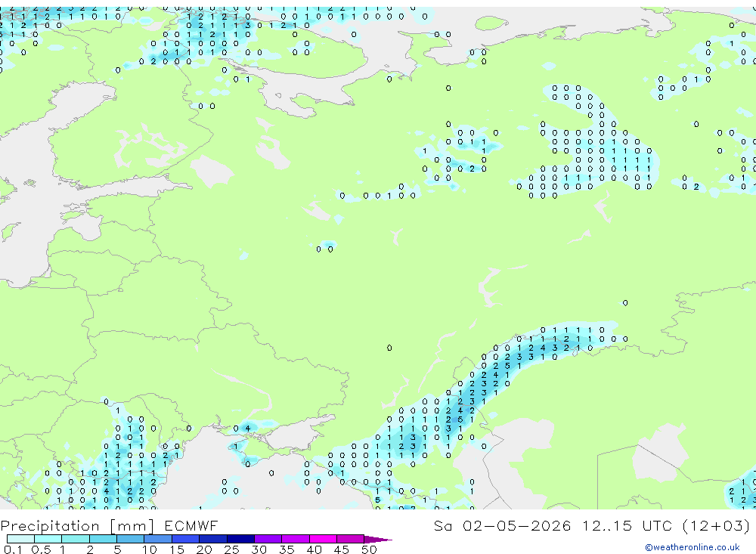The width and height of the screenshot is (756, 554).
Task: Pick the 10–15 mm blue legend swatch
Action: coord(158,539)
